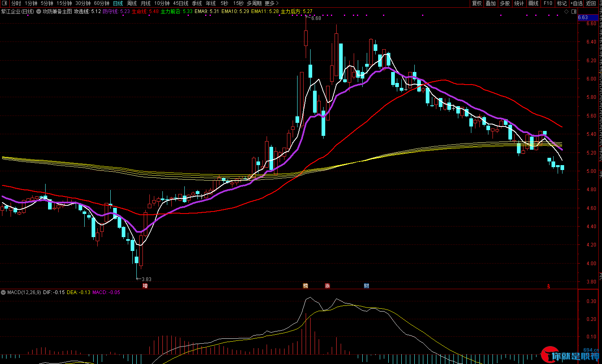Toggle the right side panel icon

tap(574, 12)
